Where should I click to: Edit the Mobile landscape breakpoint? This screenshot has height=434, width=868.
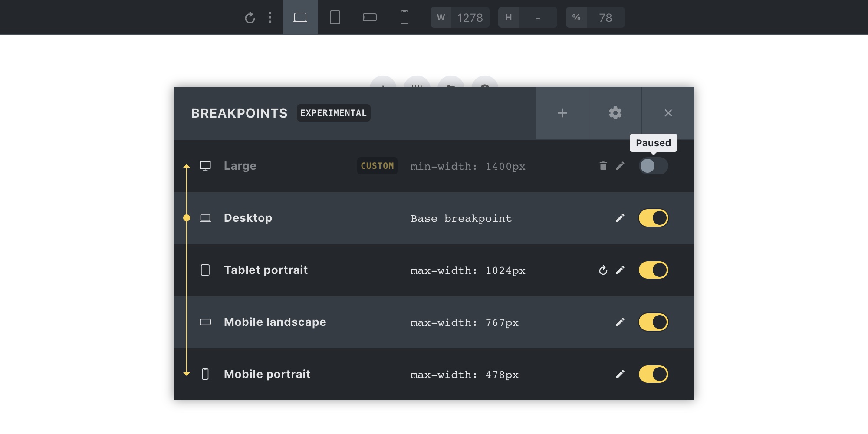620,322
